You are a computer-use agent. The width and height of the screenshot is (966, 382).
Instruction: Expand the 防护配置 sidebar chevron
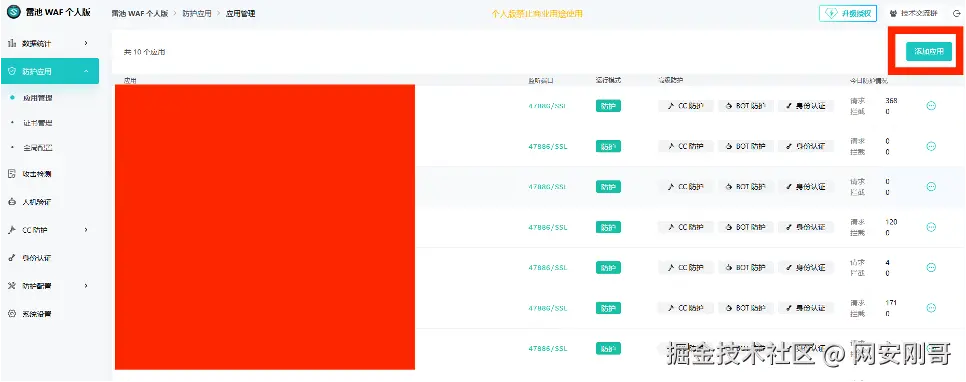86,286
